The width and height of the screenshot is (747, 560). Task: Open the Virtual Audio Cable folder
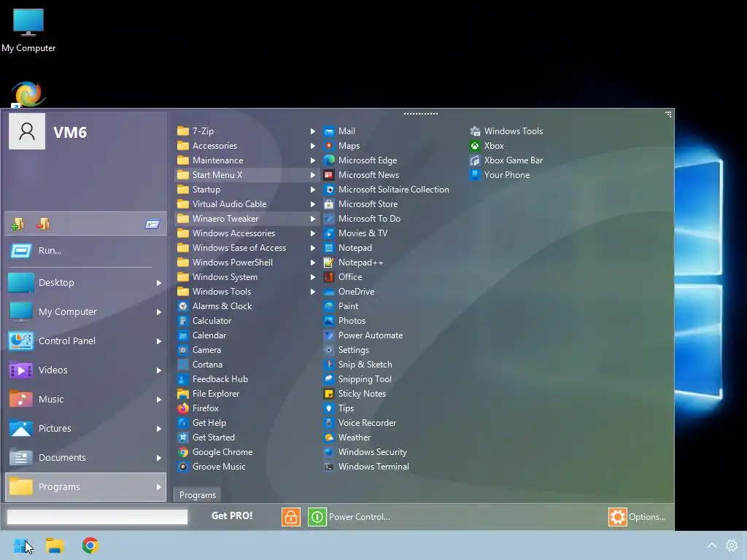pos(247,204)
